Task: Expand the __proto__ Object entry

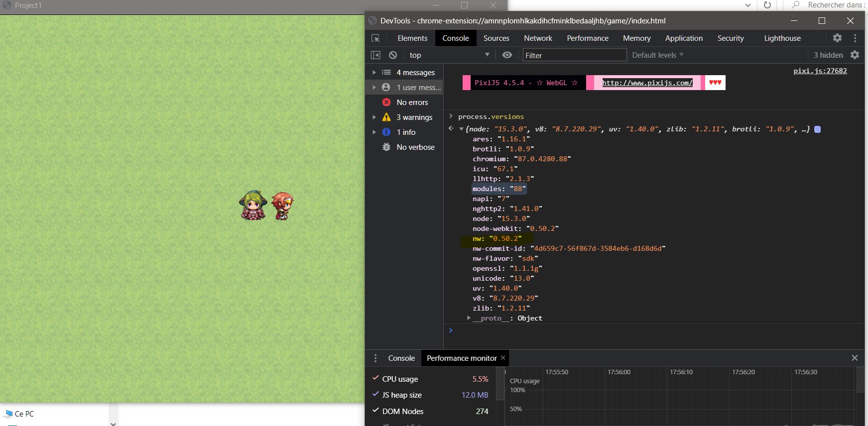Action: click(x=469, y=318)
